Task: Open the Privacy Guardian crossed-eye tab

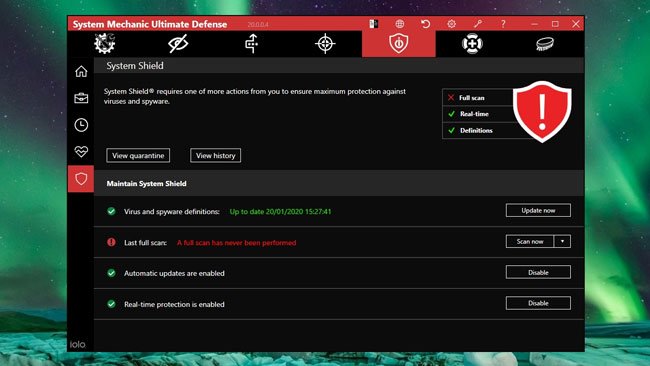Action: 178,44
